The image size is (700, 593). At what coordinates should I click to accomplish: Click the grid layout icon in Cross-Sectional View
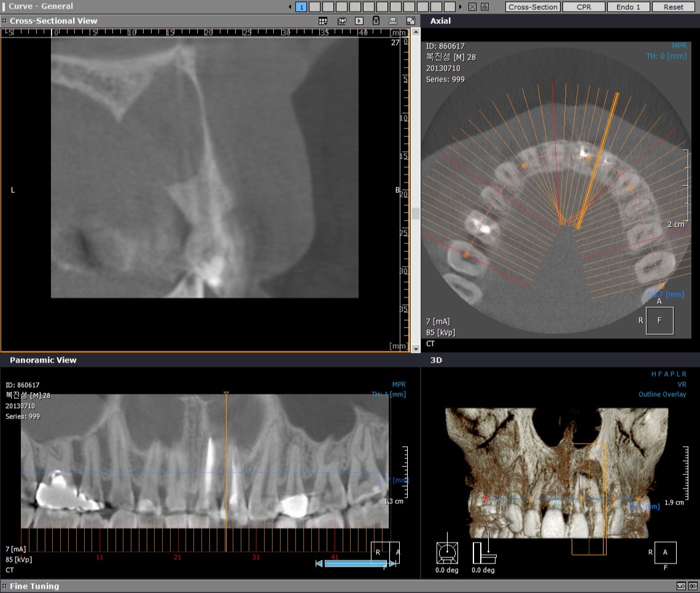[323, 21]
